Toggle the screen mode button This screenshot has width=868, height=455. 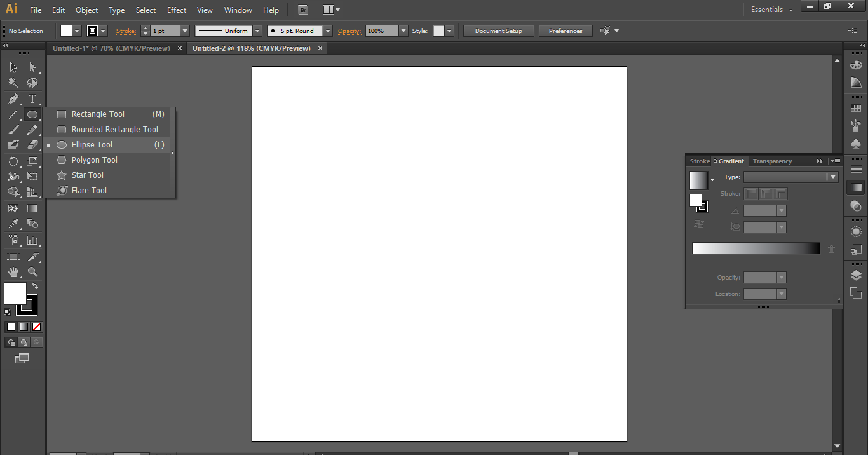tap(22, 358)
